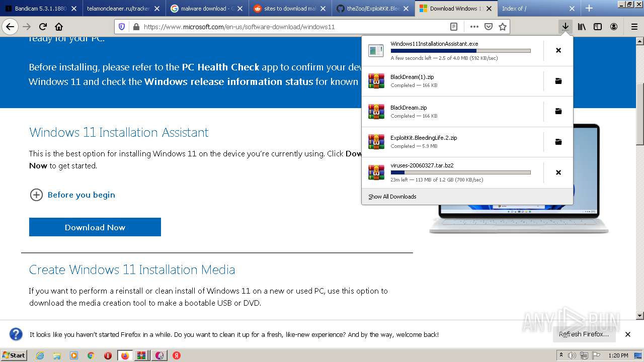Click the blue help question mark icon

[x=16, y=334]
